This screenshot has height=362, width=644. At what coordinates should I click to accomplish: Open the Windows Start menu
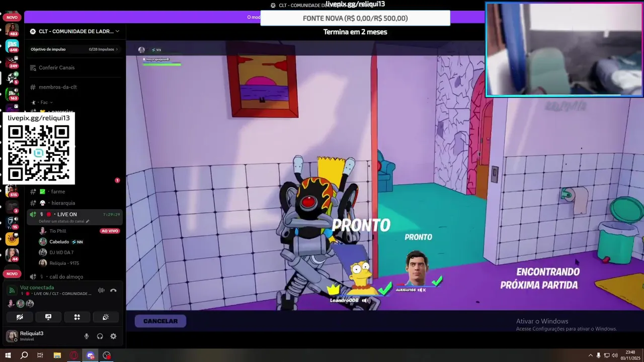point(8,355)
